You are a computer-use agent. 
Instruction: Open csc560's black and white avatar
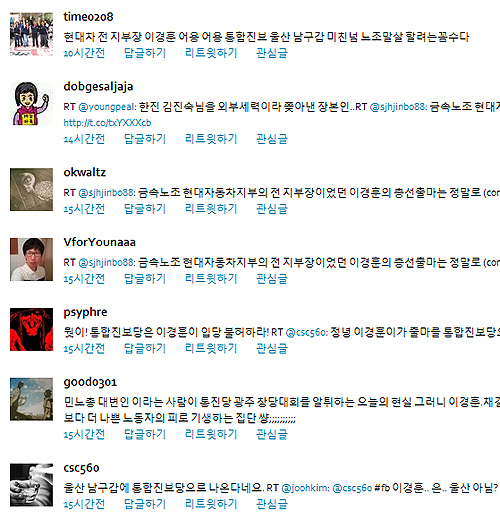[x=31, y=485]
